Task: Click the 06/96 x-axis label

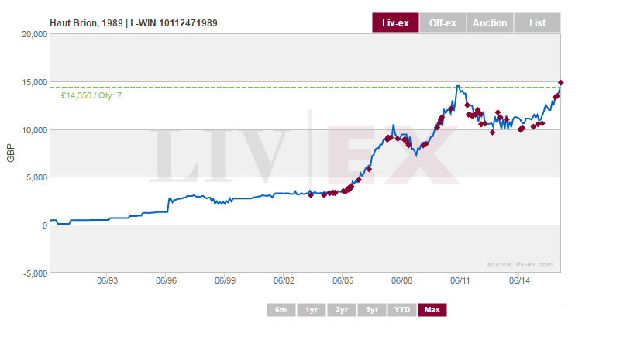Action: pos(166,280)
